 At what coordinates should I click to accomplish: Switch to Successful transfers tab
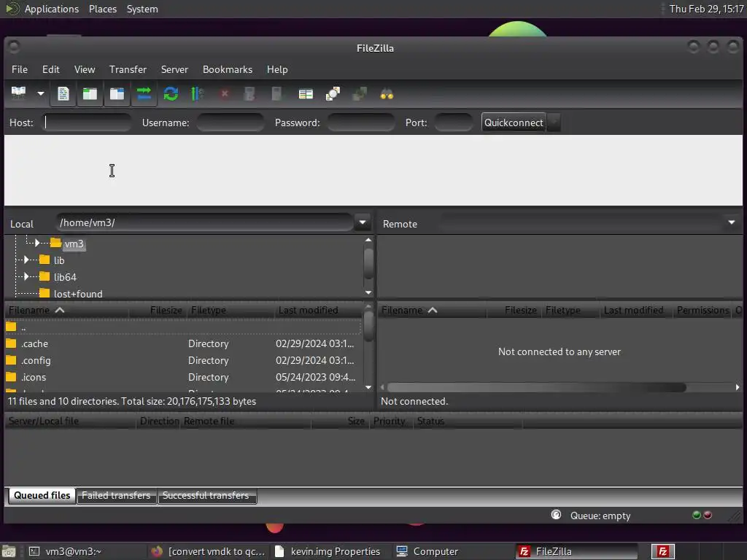[206, 496]
